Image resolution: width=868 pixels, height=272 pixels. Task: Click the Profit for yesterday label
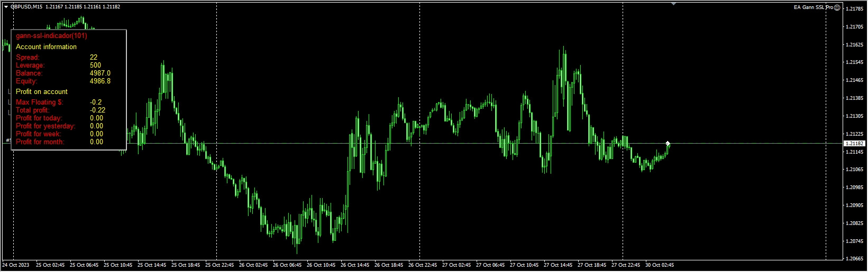[x=45, y=126]
